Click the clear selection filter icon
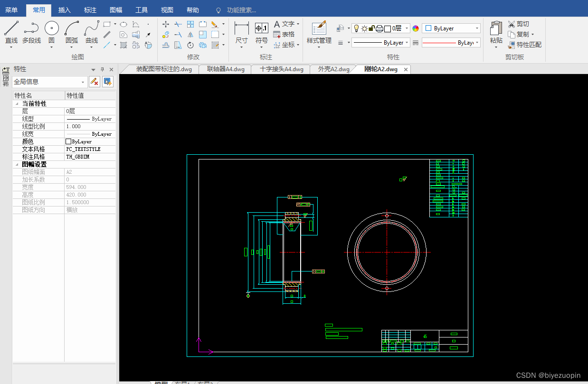Viewport: 588px width, 384px height. 94,82
